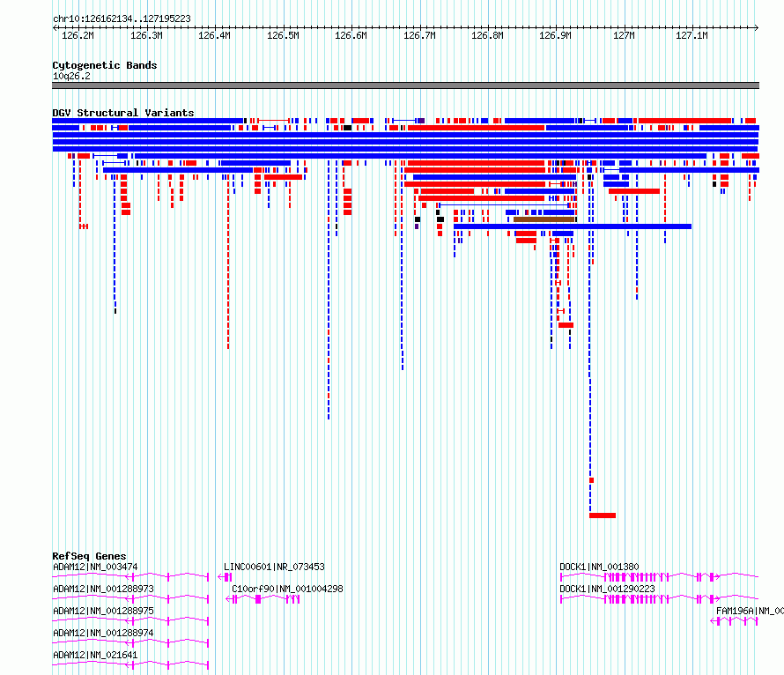Open ADAM12|NM_021641 gene label

pos(95,655)
